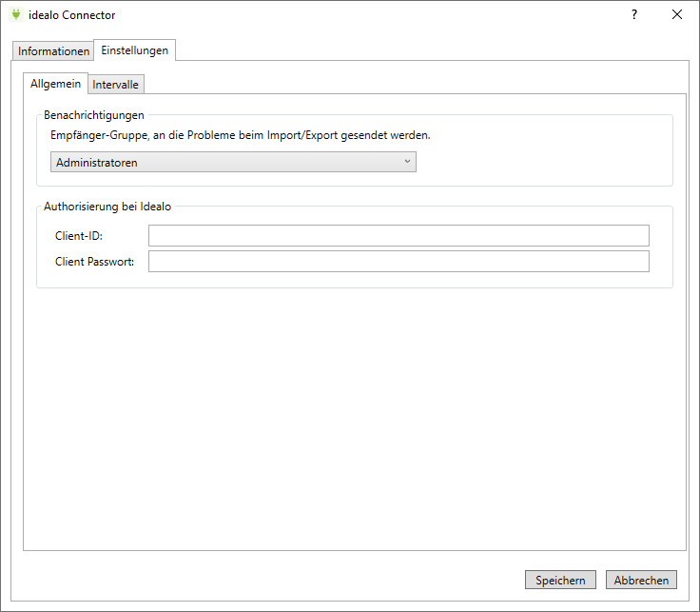Screen dimensions: 700x612
Task: Click the Benachrichtigungen group heading
Action: 94,115
